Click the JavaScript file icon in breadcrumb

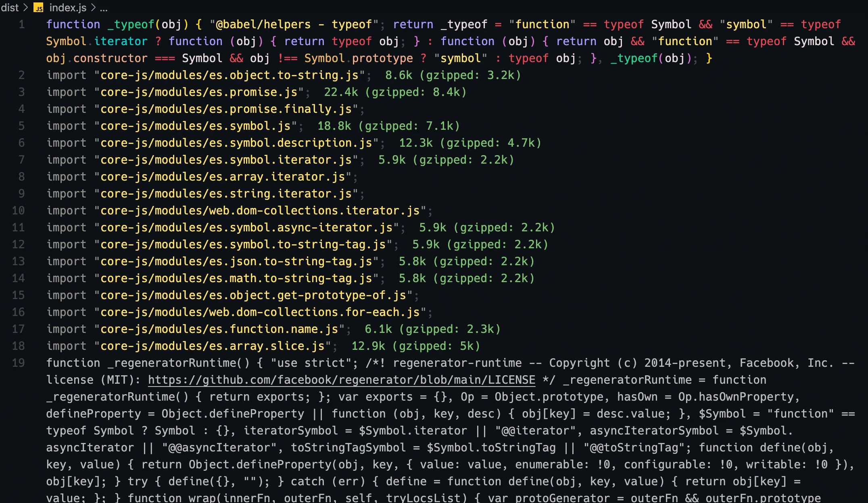click(38, 7)
